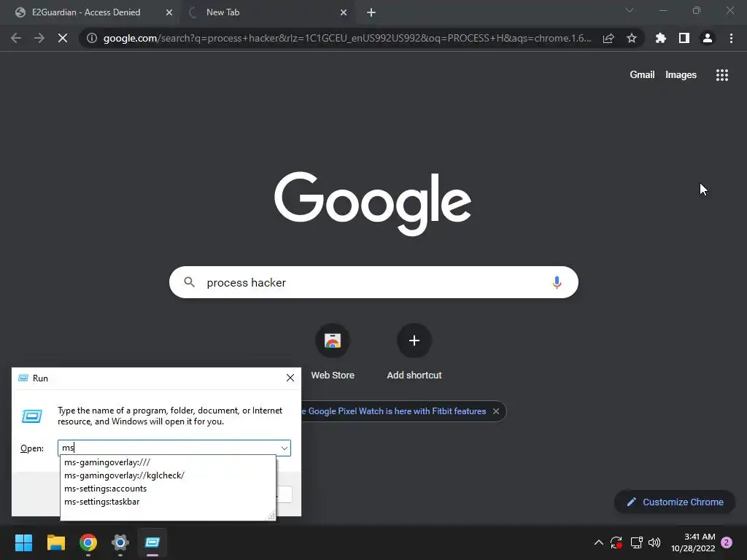Open a new tab with plus button
747x560 pixels.
coord(371,12)
